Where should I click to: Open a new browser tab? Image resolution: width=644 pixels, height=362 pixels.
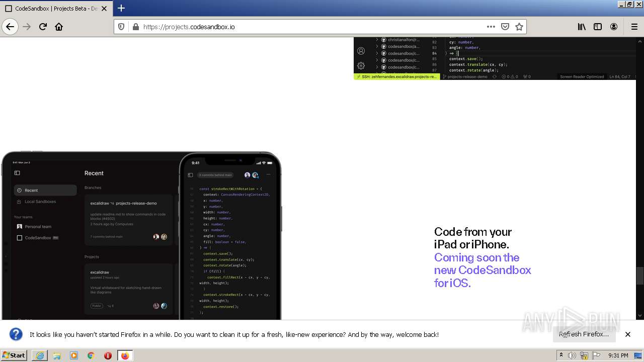click(x=121, y=8)
